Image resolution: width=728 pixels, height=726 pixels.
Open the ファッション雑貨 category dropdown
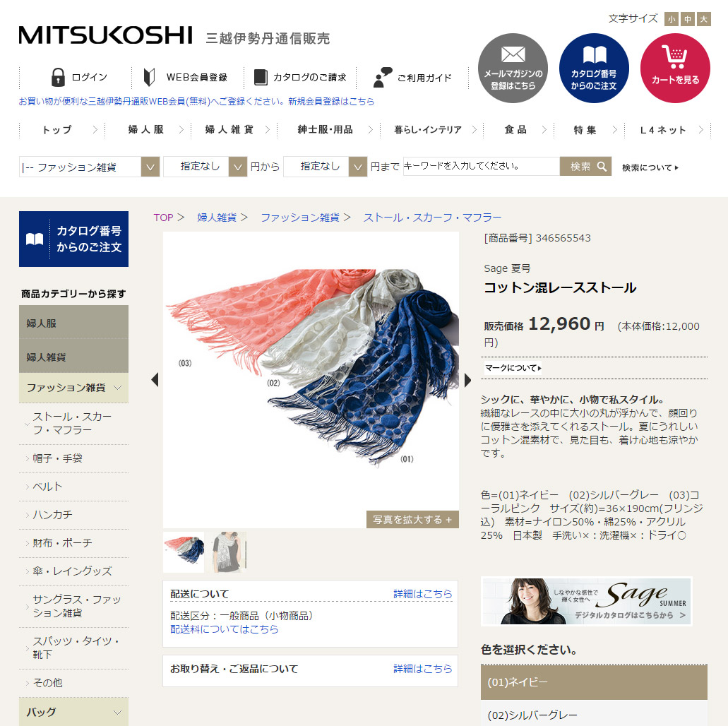coord(89,167)
